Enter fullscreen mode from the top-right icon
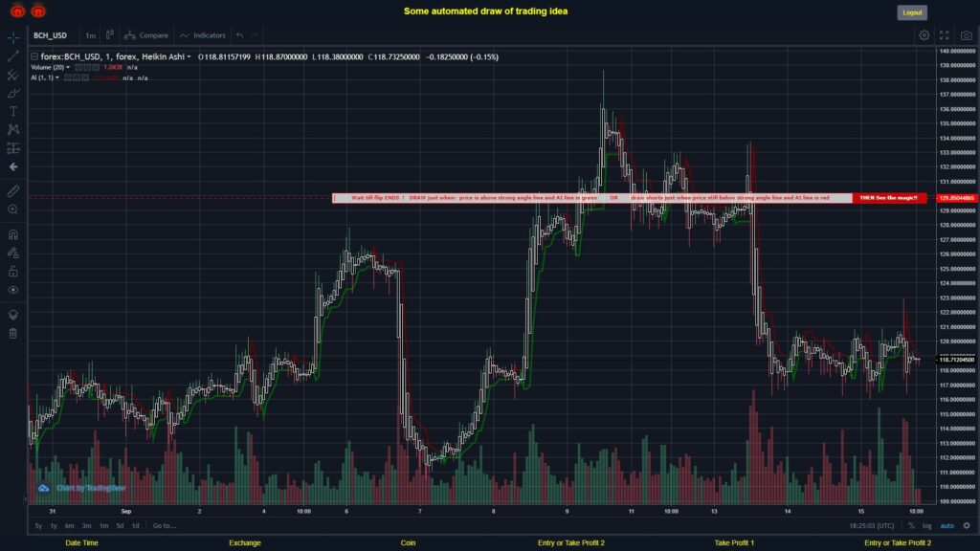This screenshot has width=980, height=551. (945, 34)
